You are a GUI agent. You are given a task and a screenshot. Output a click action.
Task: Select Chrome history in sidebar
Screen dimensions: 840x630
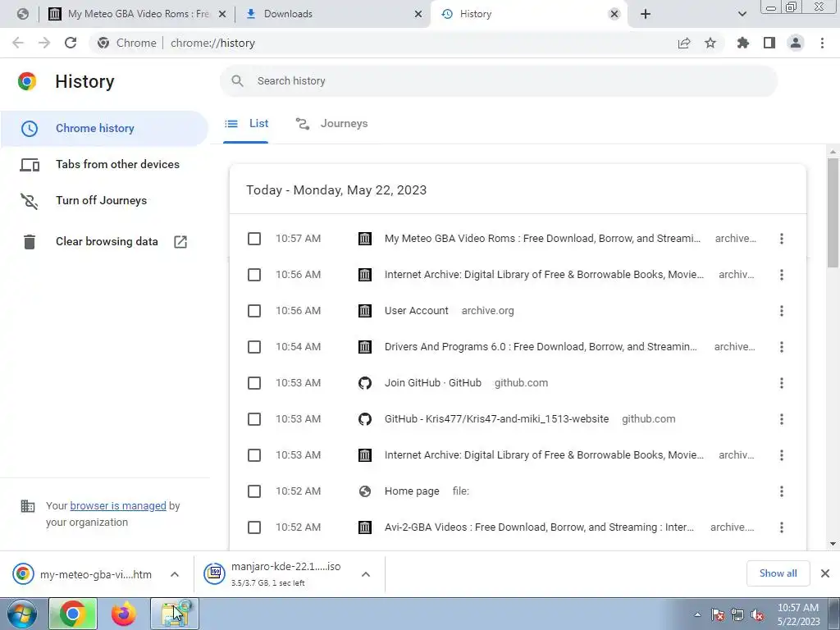point(104,129)
